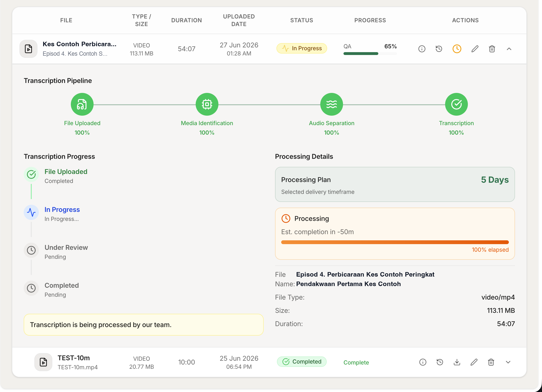542x392 pixels.
Task: View history of TEST-10m row
Action: click(440, 362)
